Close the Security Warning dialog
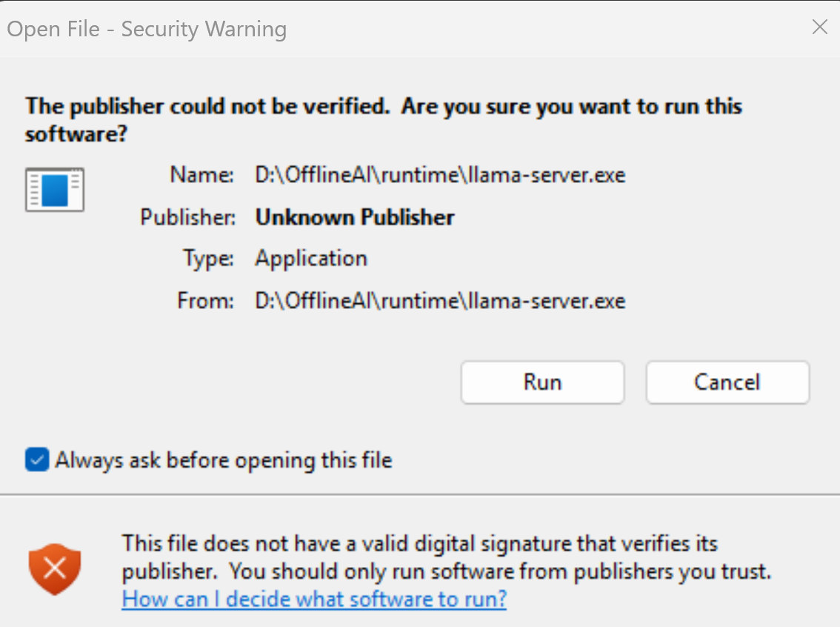Image resolution: width=840 pixels, height=627 pixels. pos(820,27)
